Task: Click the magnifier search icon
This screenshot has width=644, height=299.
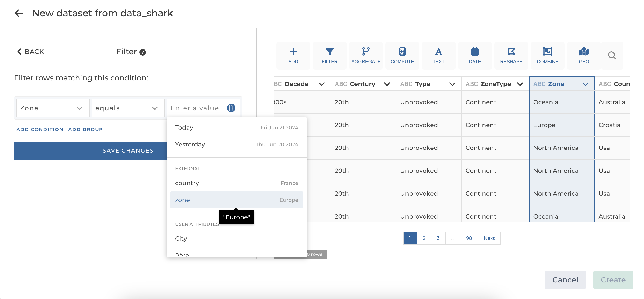Action: (612, 56)
